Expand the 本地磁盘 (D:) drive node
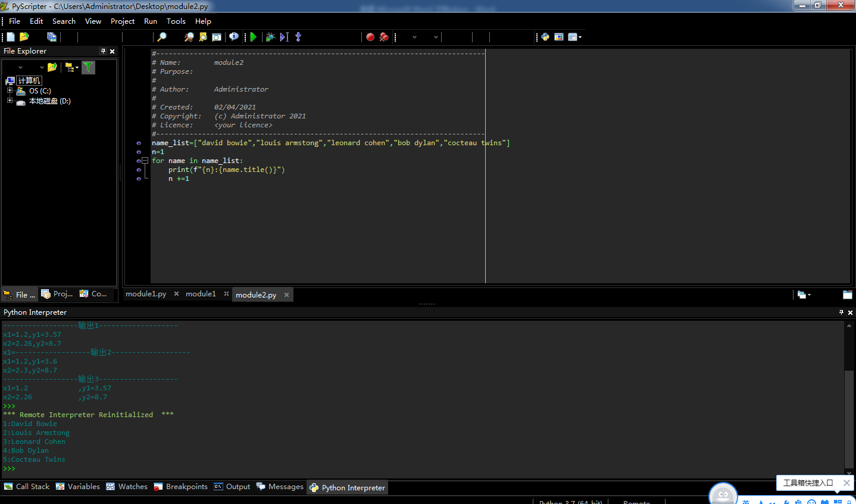The height and width of the screenshot is (504, 856). [10, 101]
